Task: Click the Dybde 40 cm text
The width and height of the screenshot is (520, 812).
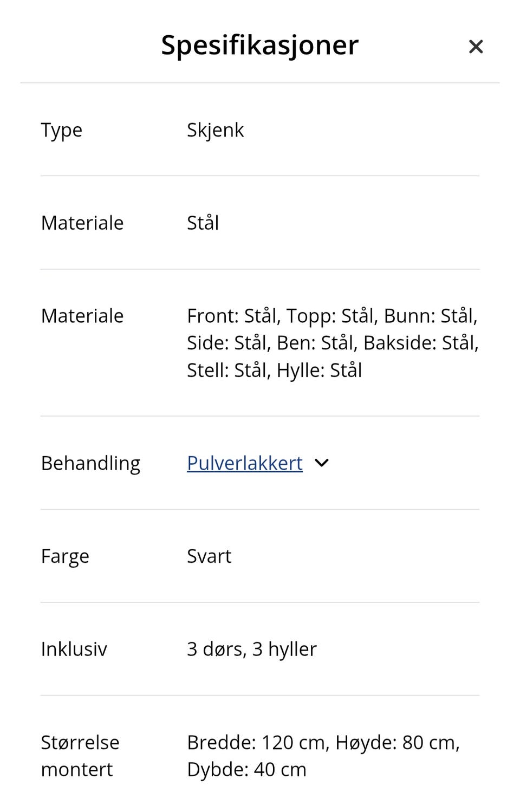Action: point(246,769)
